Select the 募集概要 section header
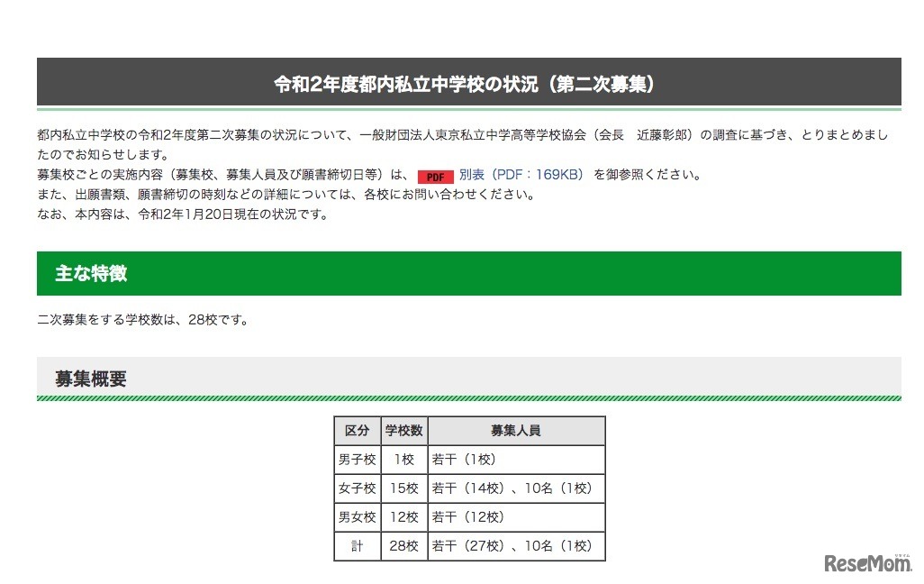The width and height of the screenshot is (924, 584). (x=90, y=378)
